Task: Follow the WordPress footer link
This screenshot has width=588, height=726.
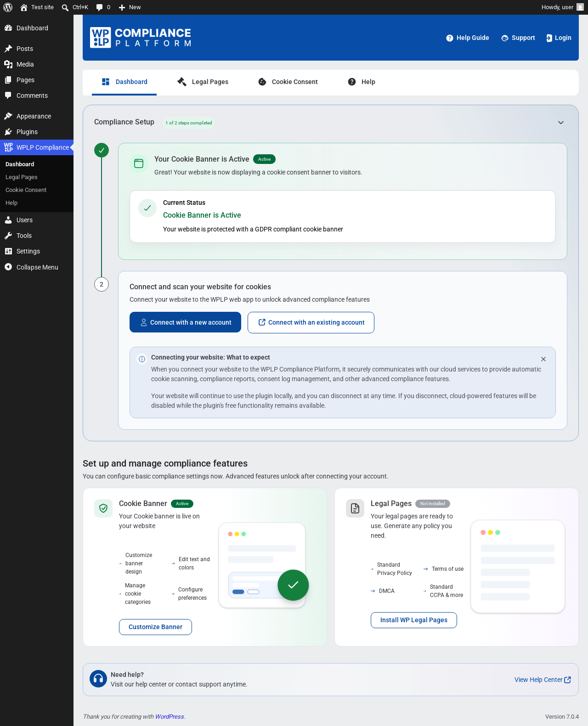Action: pyautogui.click(x=170, y=716)
